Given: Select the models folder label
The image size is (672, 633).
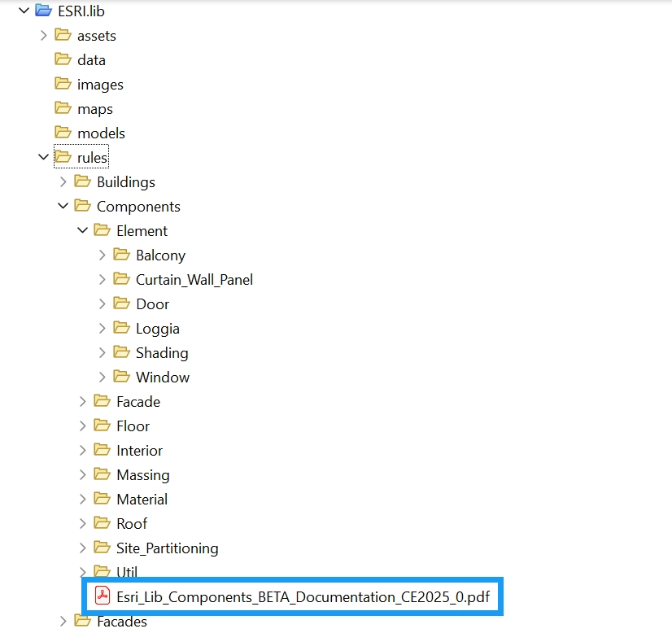Looking at the screenshot, I should [x=101, y=133].
